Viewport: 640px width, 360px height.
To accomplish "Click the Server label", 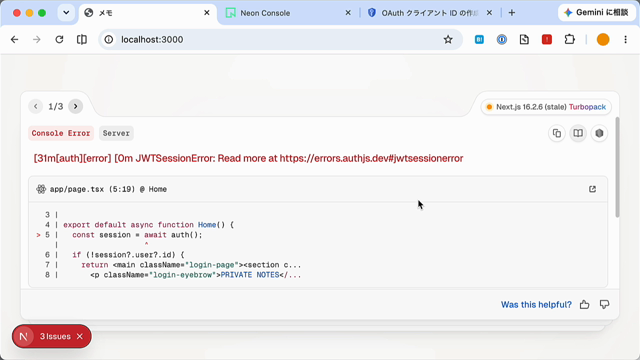I will [x=116, y=133].
